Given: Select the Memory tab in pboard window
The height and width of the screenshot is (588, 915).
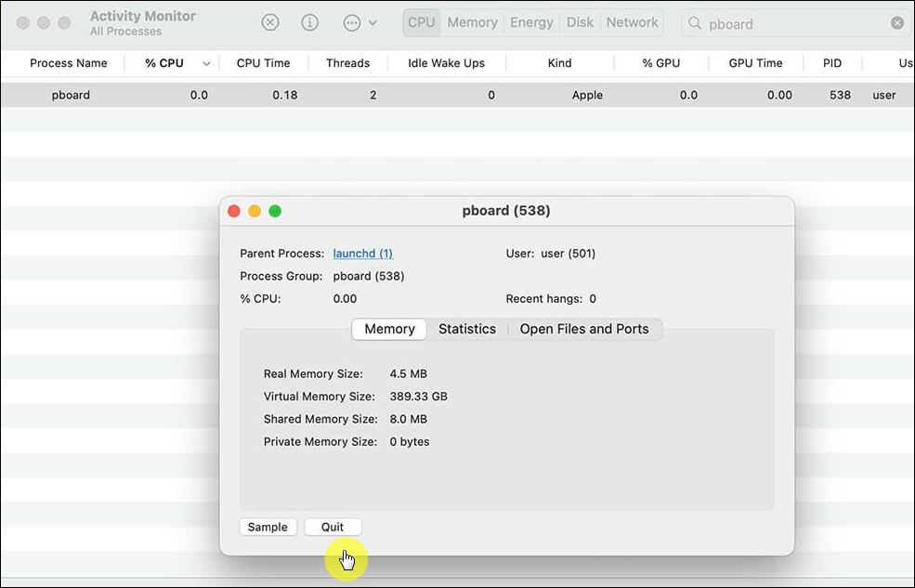Looking at the screenshot, I should click(389, 329).
